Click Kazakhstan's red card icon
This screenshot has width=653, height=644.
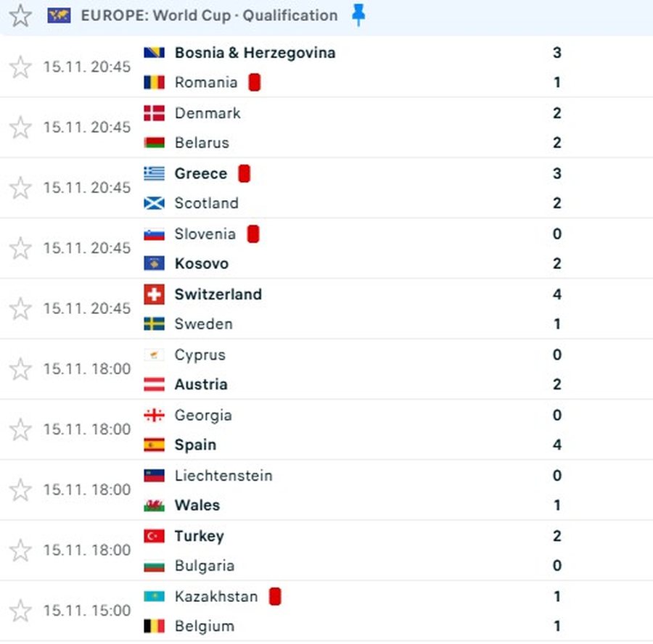[x=274, y=596]
